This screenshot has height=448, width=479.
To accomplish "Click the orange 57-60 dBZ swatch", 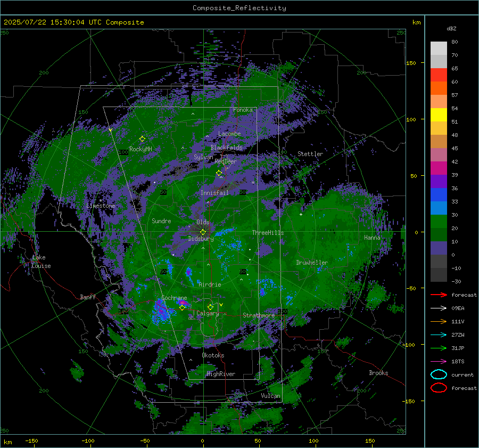I will [439, 88].
